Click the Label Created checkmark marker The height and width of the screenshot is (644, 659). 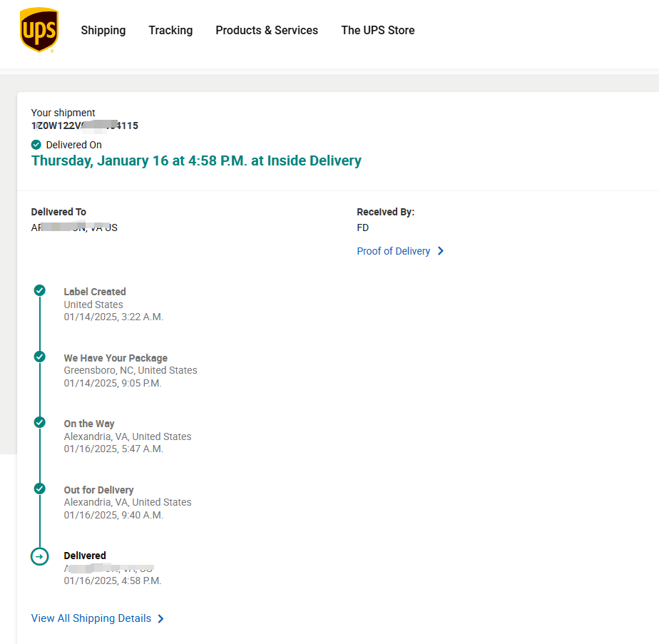pyautogui.click(x=39, y=290)
